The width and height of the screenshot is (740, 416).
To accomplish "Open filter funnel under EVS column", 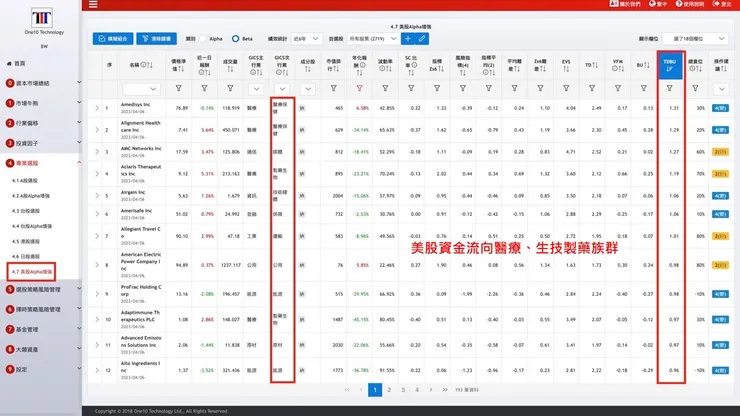I will (x=566, y=88).
